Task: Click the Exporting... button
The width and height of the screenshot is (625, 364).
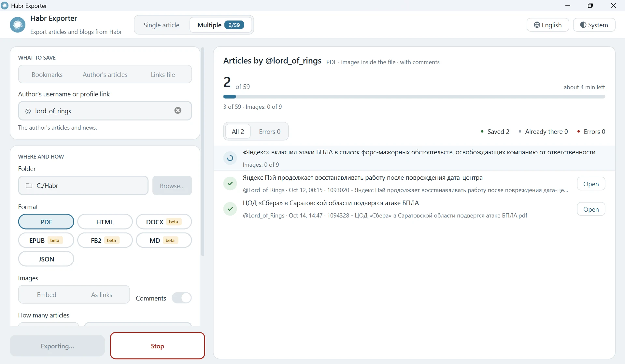Action: click(57, 346)
